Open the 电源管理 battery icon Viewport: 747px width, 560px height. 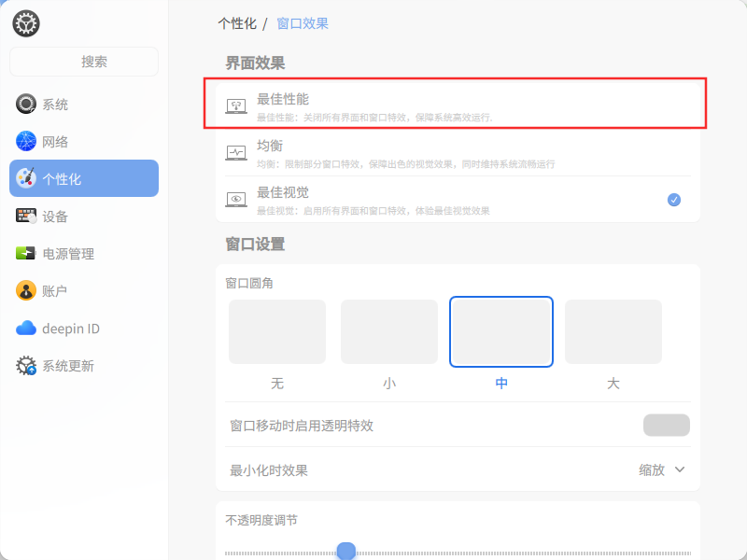click(26, 253)
